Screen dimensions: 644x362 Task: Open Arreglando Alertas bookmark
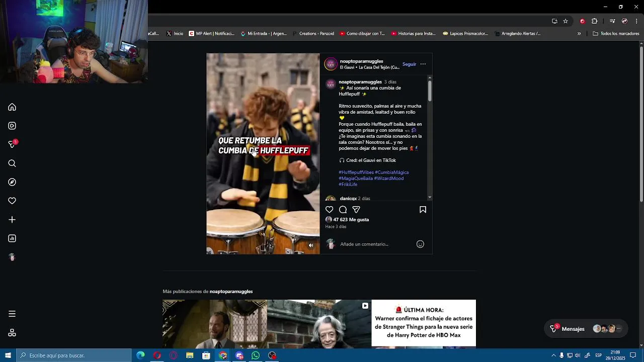(518, 34)
